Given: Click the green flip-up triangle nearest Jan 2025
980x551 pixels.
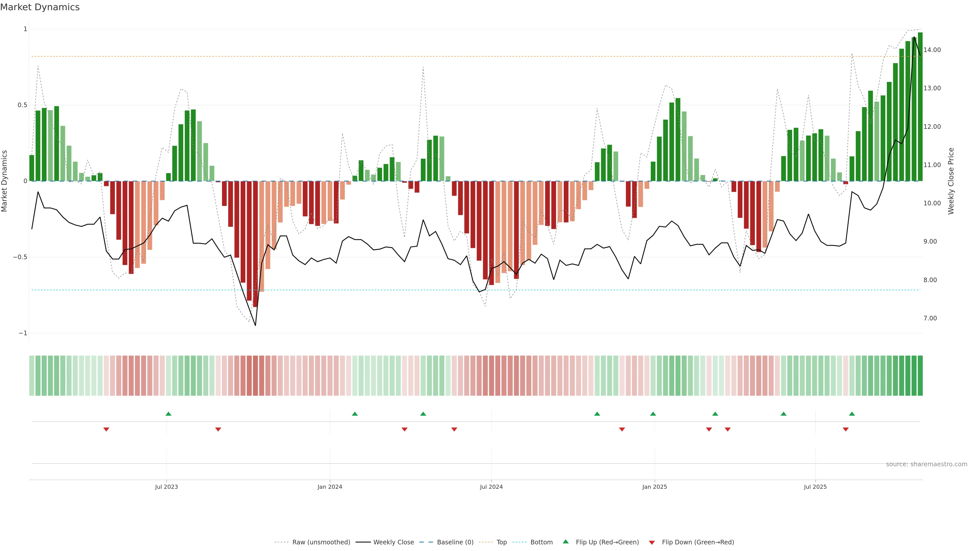Looking at the screenshot, I should coord(653,414).
